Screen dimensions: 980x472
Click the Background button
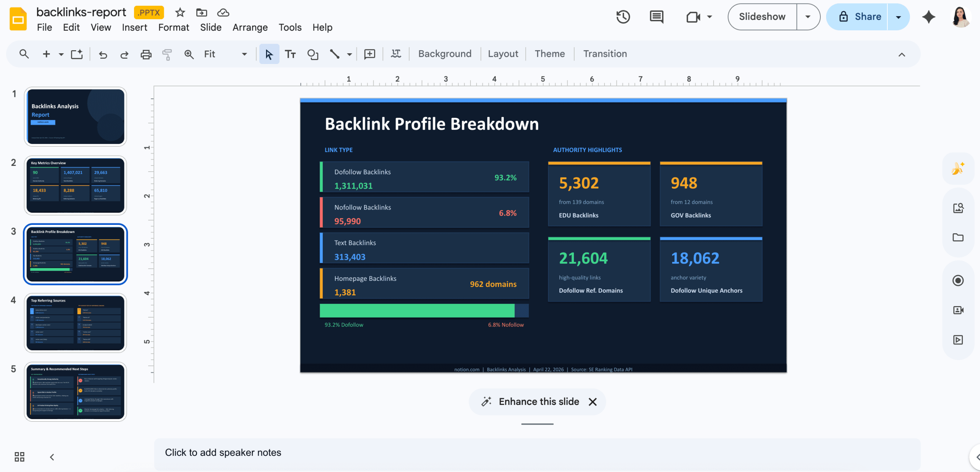click(444, 54)
